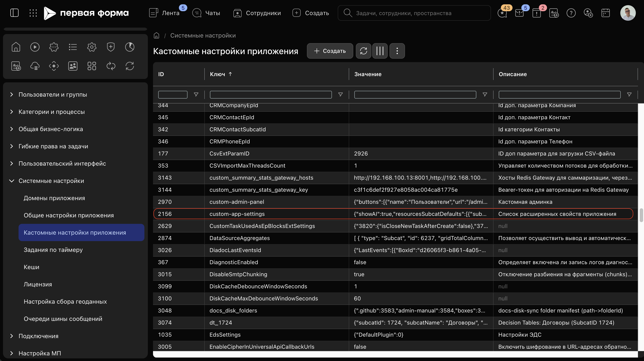Open the Ключ column filter funnel
The width and height of the screenshot is (644, 361).
(x=340, y=95)
